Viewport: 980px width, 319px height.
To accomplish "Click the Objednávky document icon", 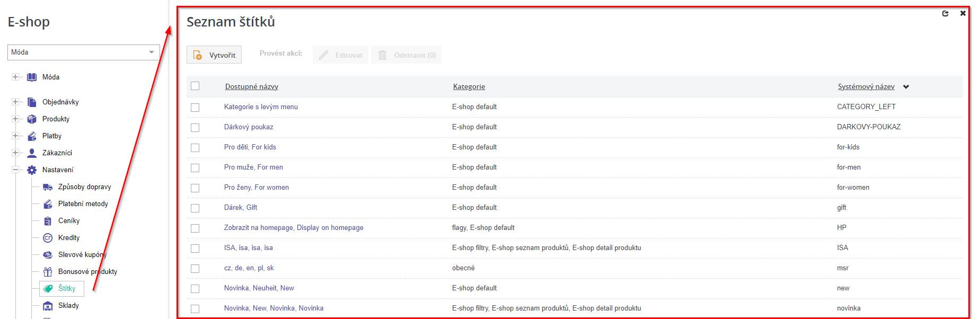I will [x=32, y=102].
